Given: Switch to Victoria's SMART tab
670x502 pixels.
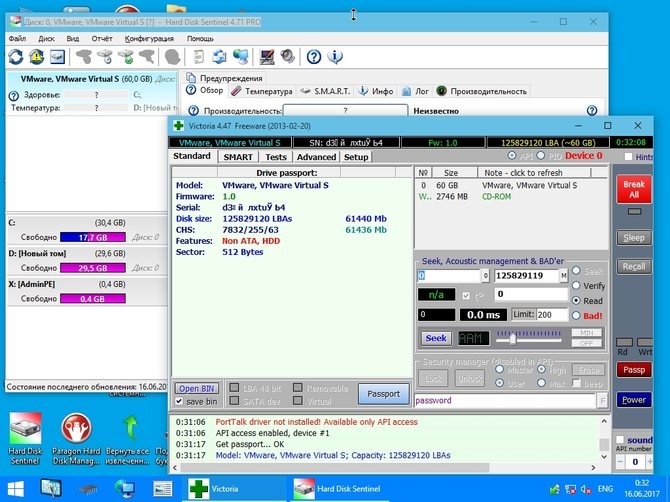Looking at the screenshot, I should (238, 157).
